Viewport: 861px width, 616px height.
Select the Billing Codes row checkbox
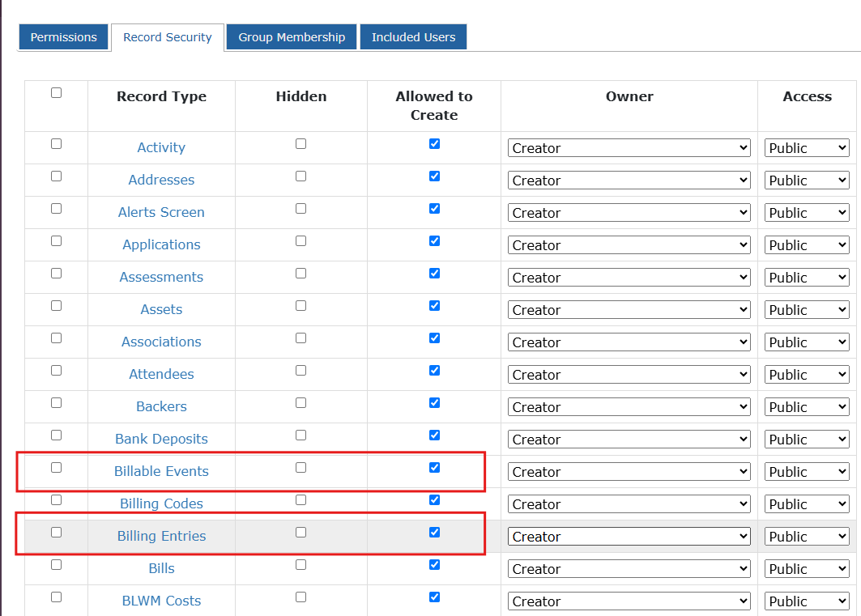coord(56,499)
